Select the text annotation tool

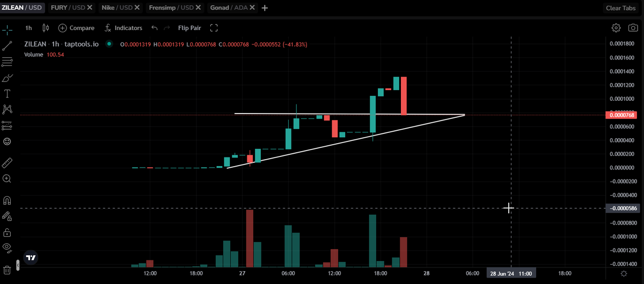[x=7, y=94]
